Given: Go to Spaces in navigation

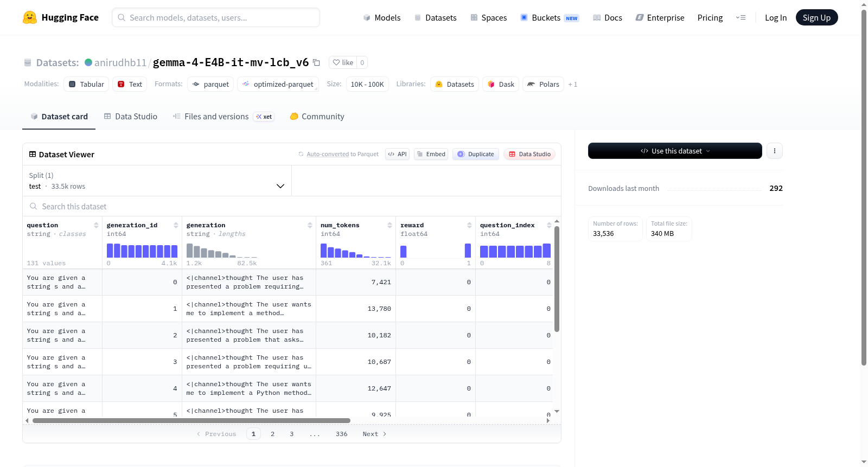Looking at the screenshot, I should (x=489, y=17).
